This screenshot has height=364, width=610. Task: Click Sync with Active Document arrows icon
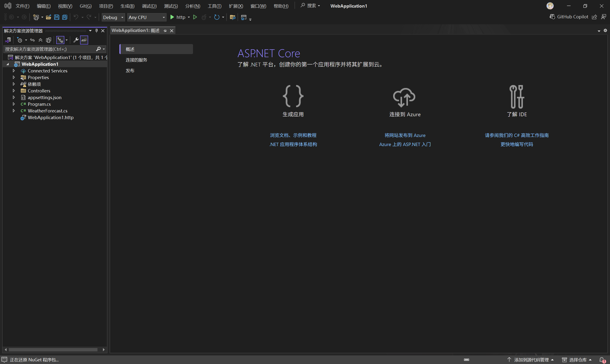(x=32, y=40)
